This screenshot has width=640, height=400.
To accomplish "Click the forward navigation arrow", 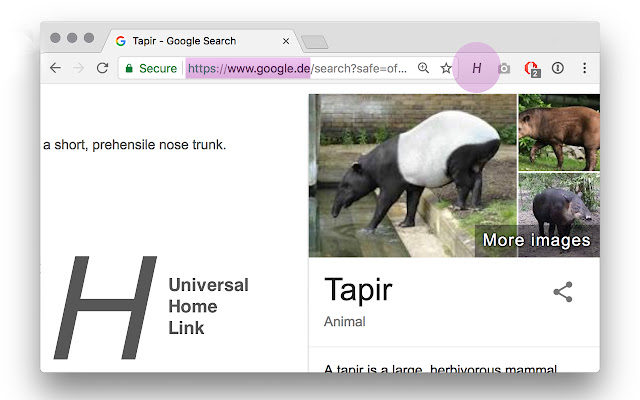I will click(78, 68).
